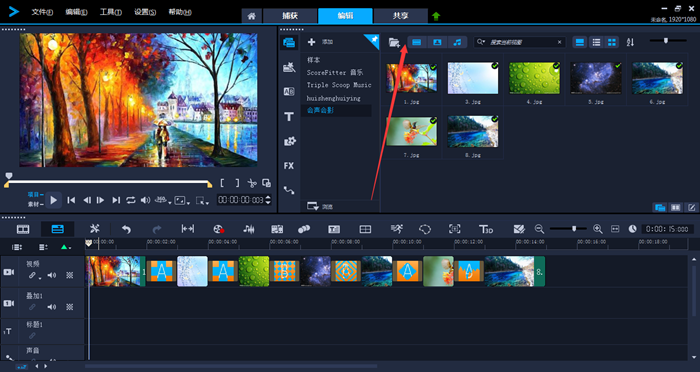Open the 帮助 menu
Viewport: 700px width, 372px height.
pos(180,13)
